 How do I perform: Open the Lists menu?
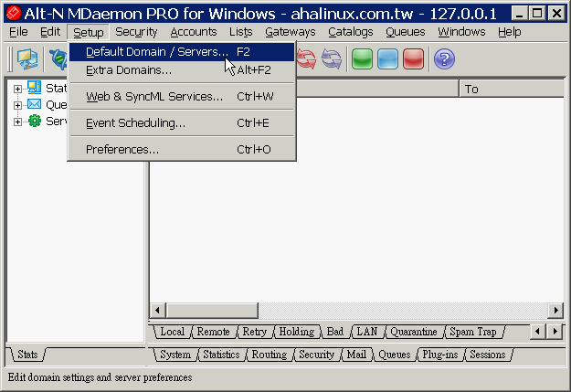coord(240,32)
